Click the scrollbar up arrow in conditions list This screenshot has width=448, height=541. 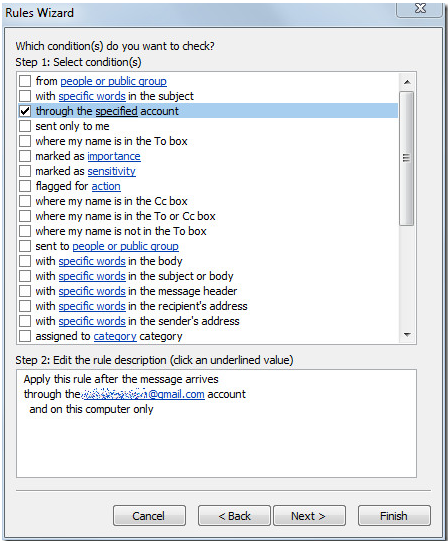[407, 82]
